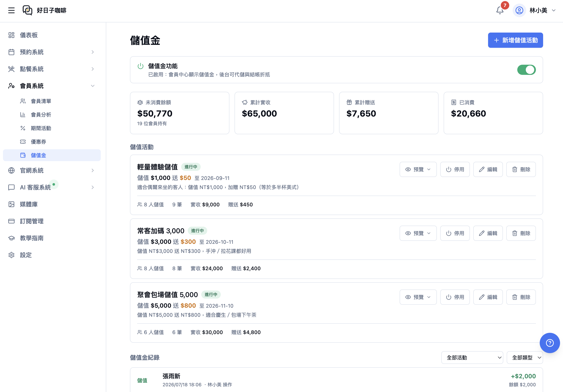563x392 pixels.
Task: Open 媒體庫 from the sidebar
Action: click(x=52, y=204)
